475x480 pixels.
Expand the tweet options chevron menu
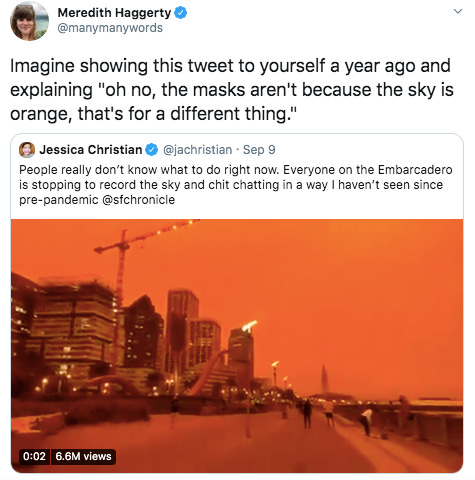click(x=458, y=11)
